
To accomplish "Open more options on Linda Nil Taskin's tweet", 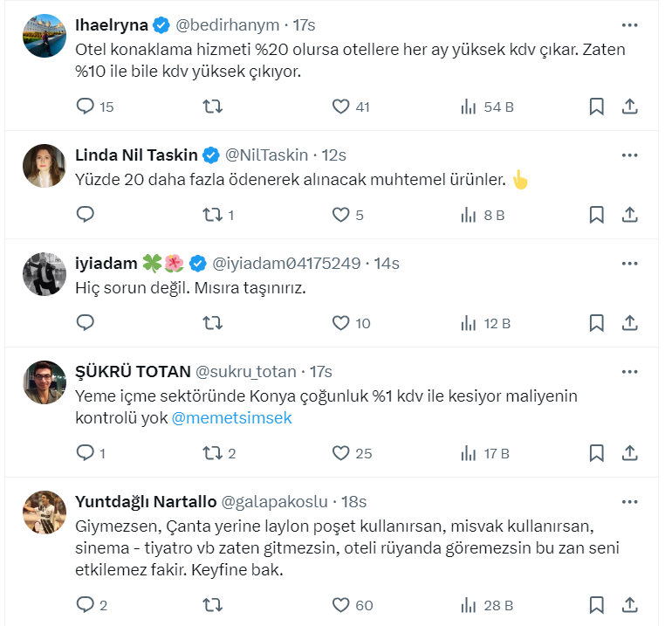I will tap(629, 155).
